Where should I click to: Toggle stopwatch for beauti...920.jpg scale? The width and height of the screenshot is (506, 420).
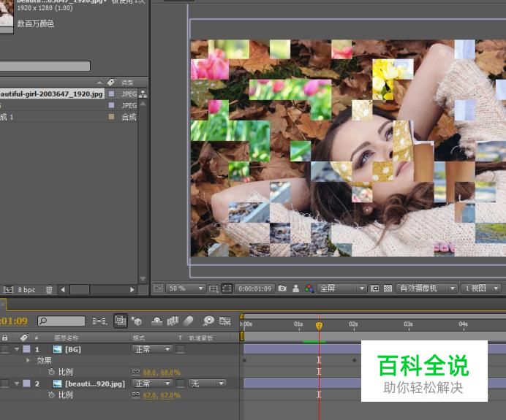tap(51, 394)
